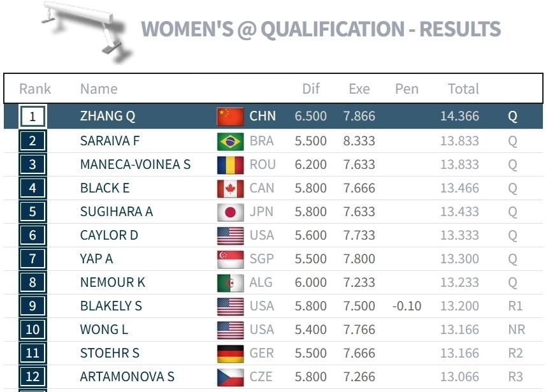Click the Dif column header
Viewport: 548px width, 392px height.
pos(311,89)
